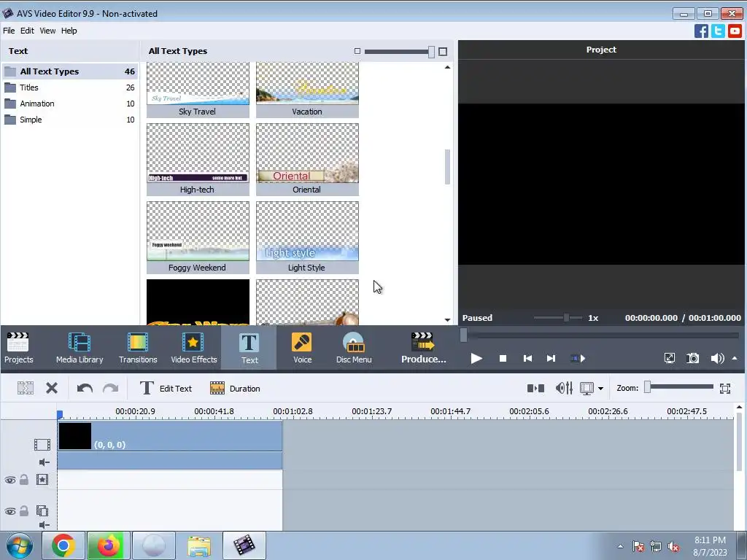The width and height of the screenshot is (747, 560).
Task: Toggle lock on the overlay track
Action: tap(24, 511)
